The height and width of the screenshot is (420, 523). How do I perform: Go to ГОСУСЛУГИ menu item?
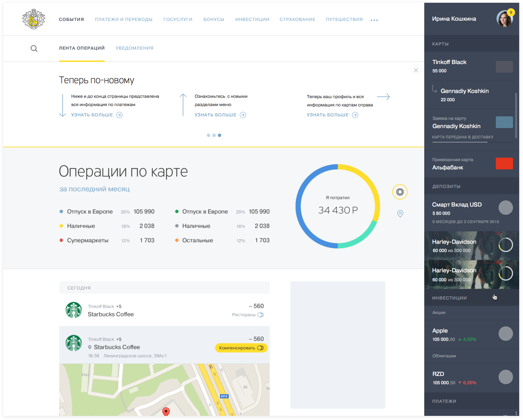[x=178, y=20]
